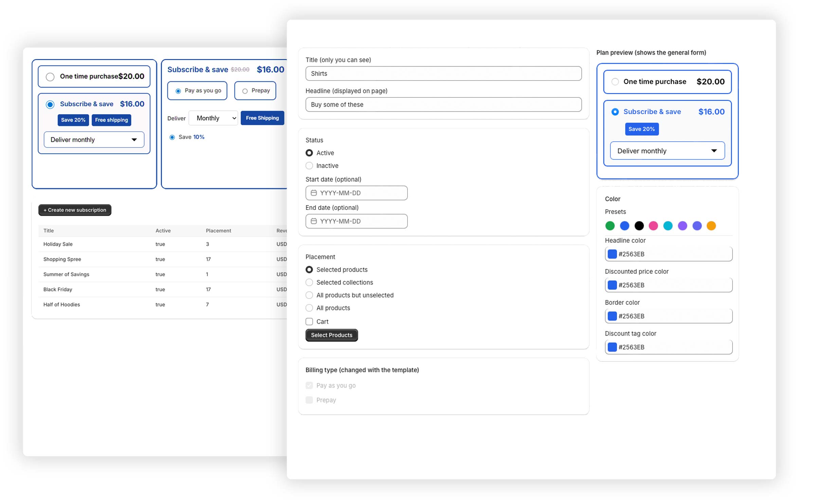The image size is (815, 504).
Task: Open the Shopping Spree subscription row
Action: (x=163, y=259)
